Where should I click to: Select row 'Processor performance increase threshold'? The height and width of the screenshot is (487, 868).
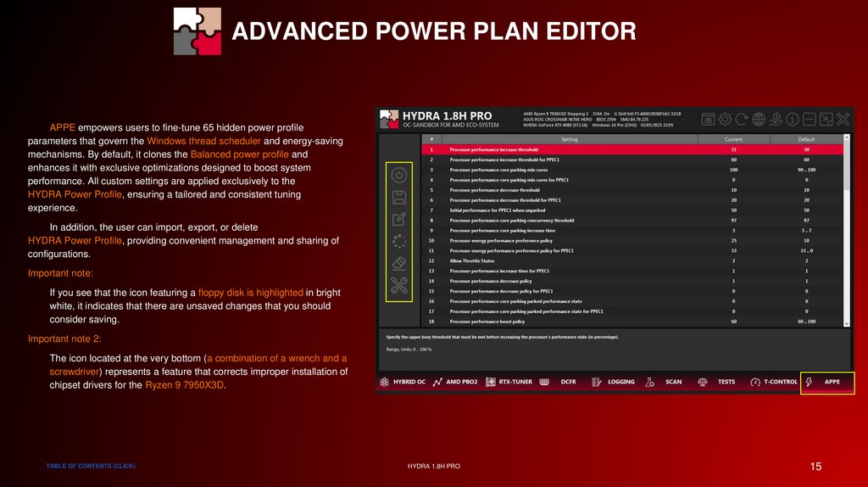tap(632, 149)
